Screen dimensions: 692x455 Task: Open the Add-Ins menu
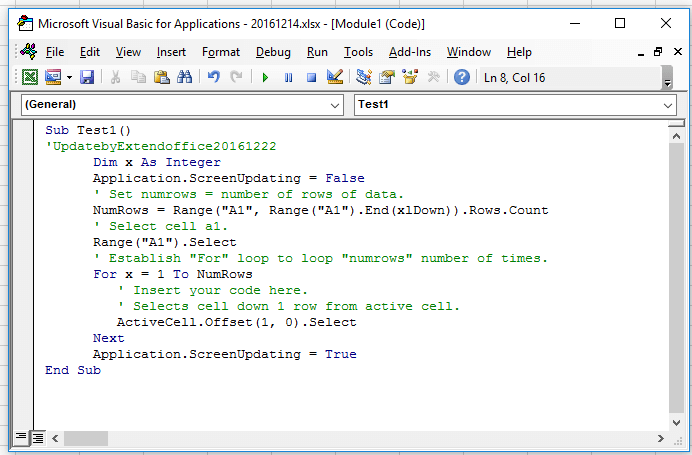410,52
